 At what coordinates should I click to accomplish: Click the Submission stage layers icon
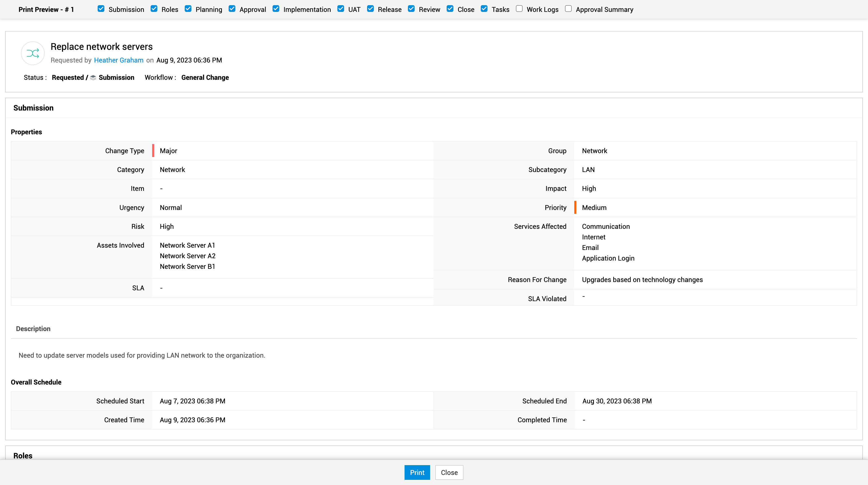(x=93, y=77)
